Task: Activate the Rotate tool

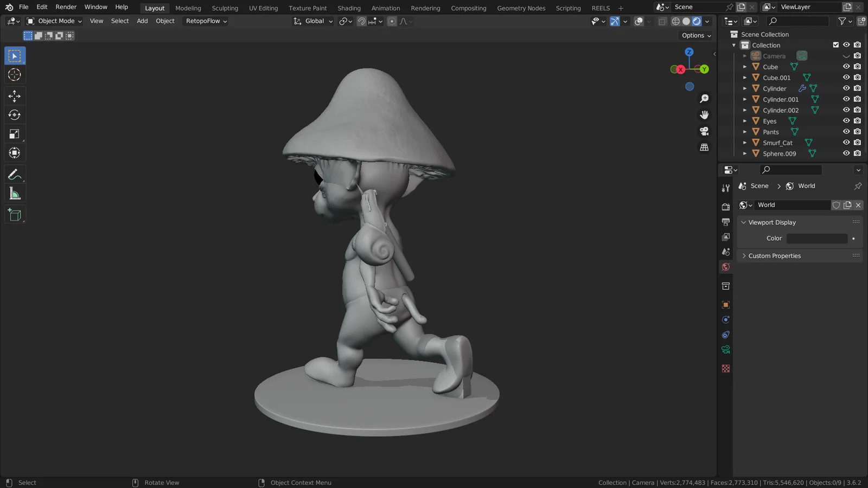Action: point(15,114)
